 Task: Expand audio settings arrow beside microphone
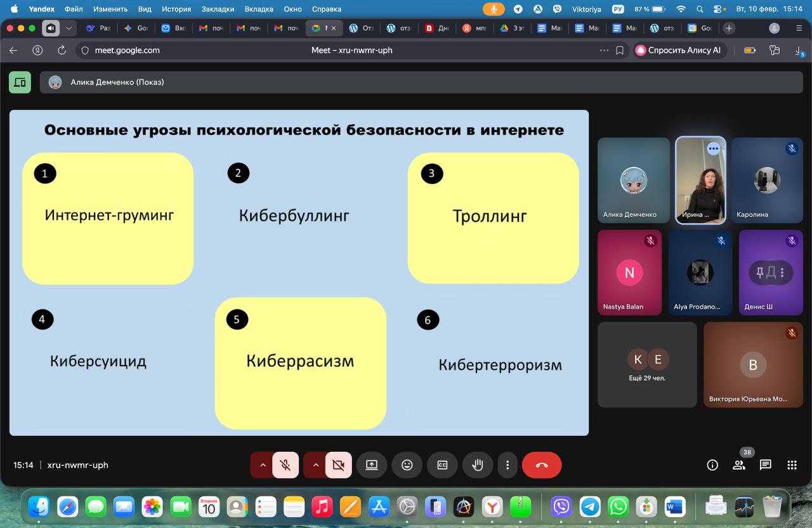[x=262, y=465]
